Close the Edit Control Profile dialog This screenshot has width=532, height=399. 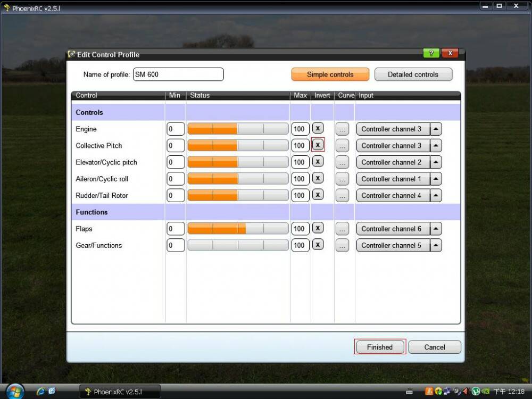pyautogui.click(x=450, y=53)
